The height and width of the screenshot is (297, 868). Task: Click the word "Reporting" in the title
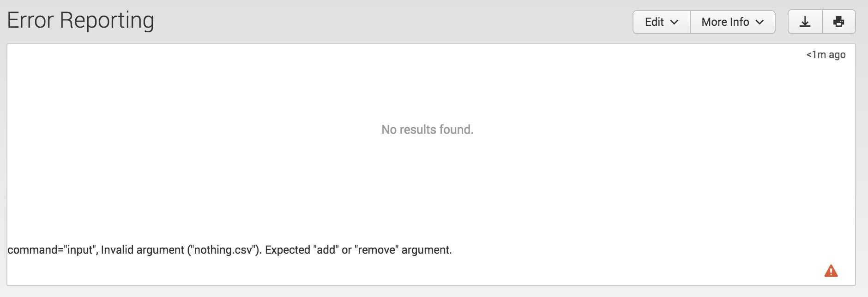[107, 21]
